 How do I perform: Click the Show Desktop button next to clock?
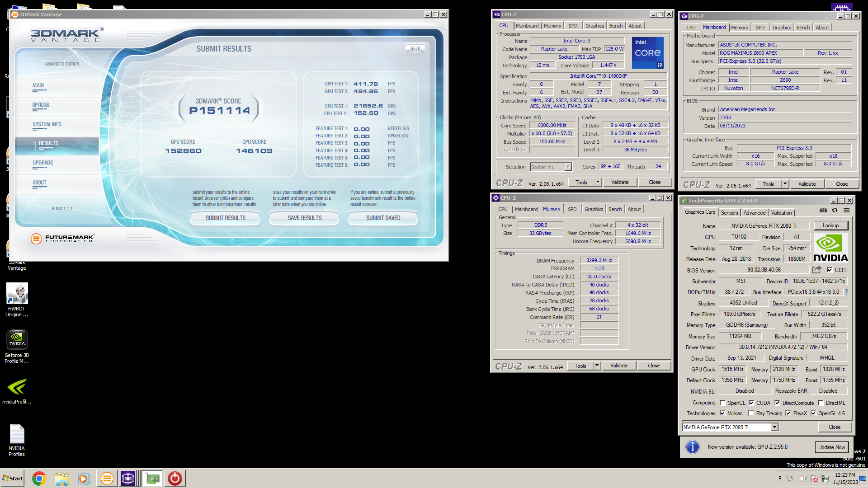coord(863,479)
